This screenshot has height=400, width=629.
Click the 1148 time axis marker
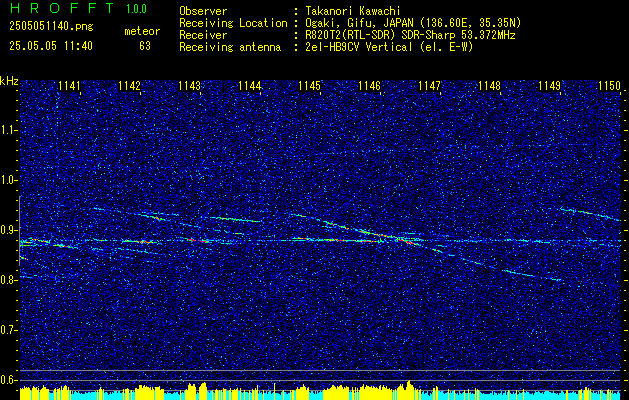click(489, 86)
